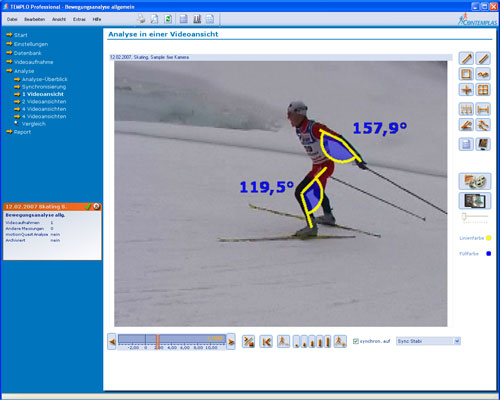
Task: Jump to the start of the video
Action: tap(266, 341)
